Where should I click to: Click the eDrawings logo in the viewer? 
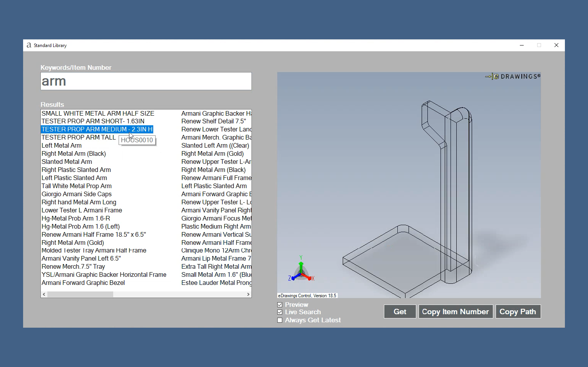[x=512, y=76]
